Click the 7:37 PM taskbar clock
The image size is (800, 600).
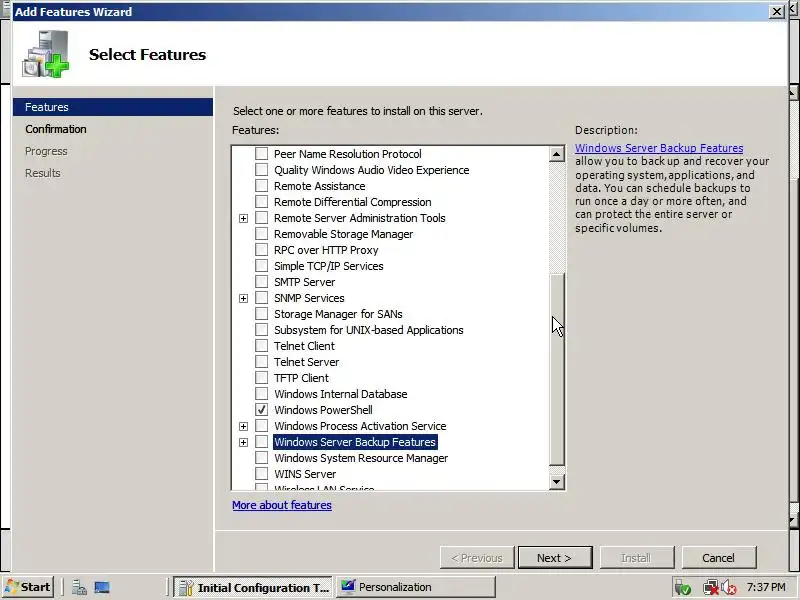[x=766, y=587]
